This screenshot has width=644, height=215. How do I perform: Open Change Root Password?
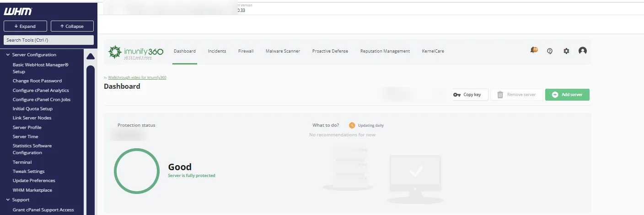click(37, 81)
